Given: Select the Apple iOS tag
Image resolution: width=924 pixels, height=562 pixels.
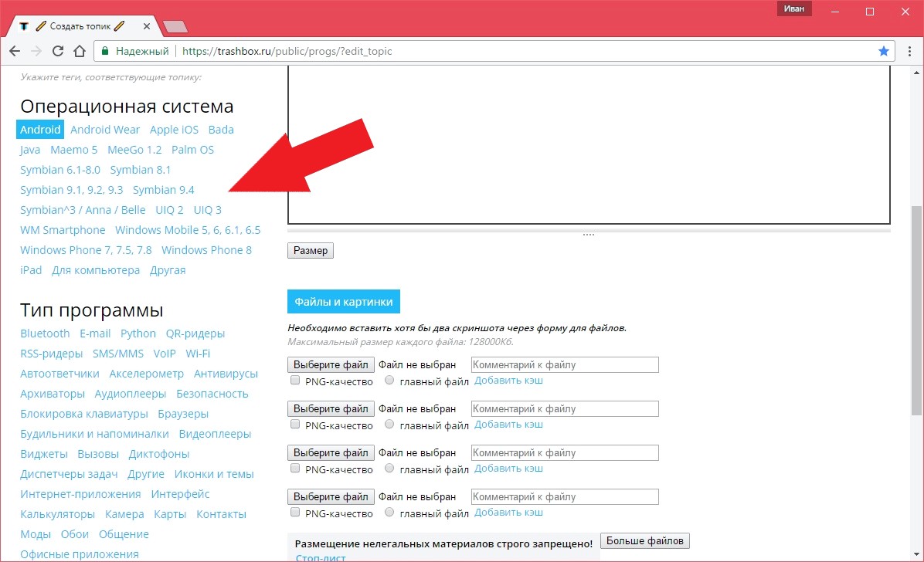Looking at the screenshot, I should pos(174,130).
